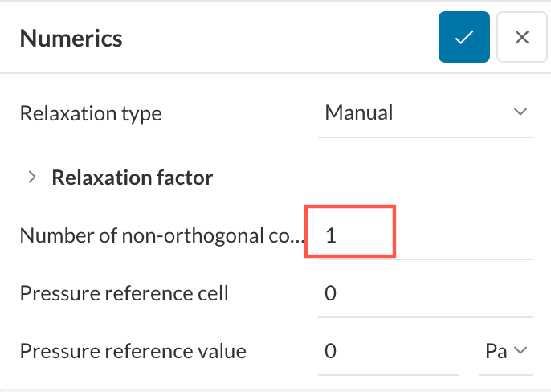This screenshot has width=551, height=392.
Task: Click the Relaxation type label
Action: coord(90,113)
